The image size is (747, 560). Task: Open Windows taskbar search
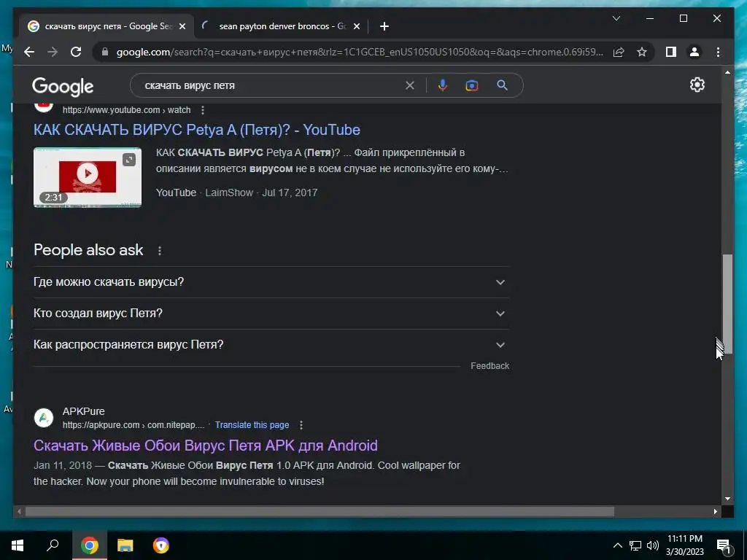point(53,545)
